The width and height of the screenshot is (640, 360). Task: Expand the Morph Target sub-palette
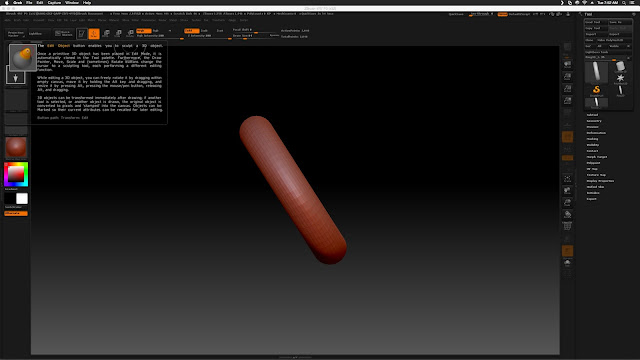(597, 157)
